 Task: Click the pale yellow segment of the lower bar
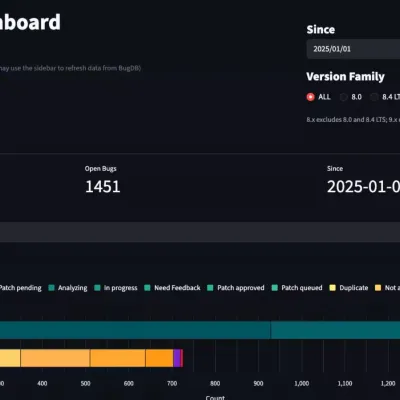(x=10, y=358)
